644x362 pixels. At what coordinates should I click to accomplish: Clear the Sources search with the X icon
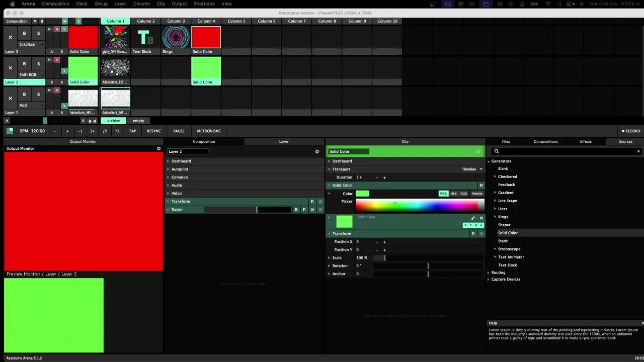click(638, 151)
